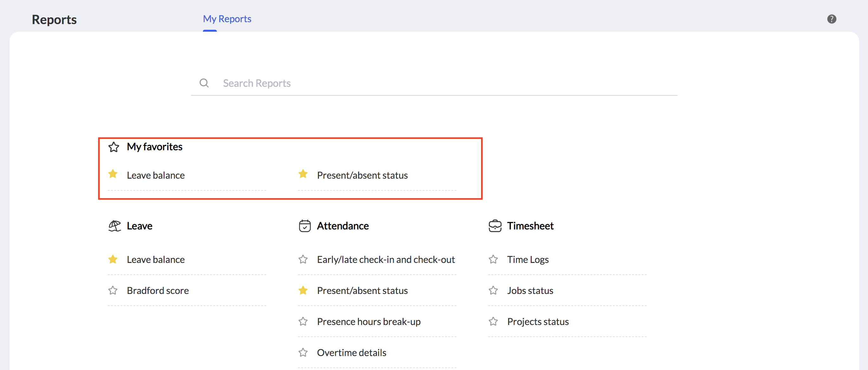Open Leave balance under Leave section
This screenshot has width=868, height=370.
click(x=156, y=259)
